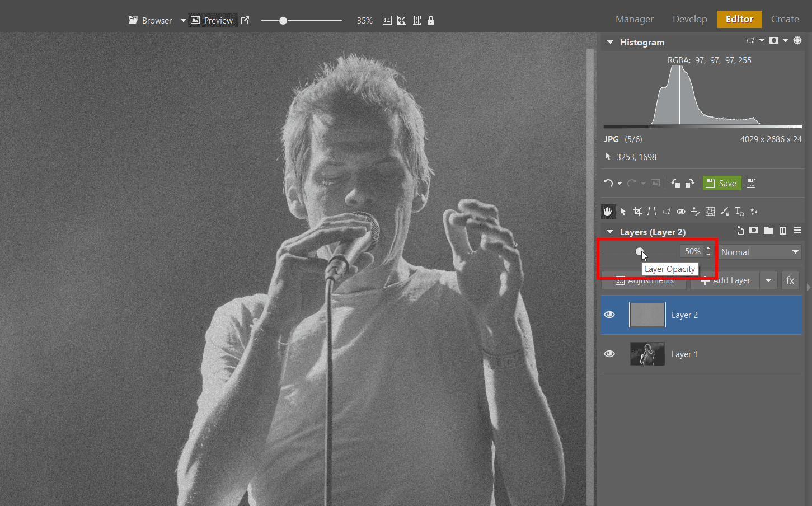
Task: Open preview in separate window icon
Action: 245,20
